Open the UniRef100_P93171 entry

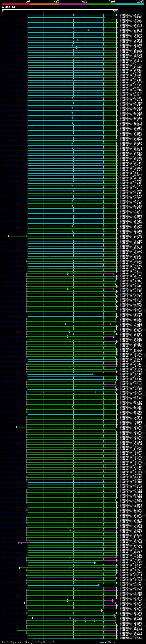tap(131, 88)
